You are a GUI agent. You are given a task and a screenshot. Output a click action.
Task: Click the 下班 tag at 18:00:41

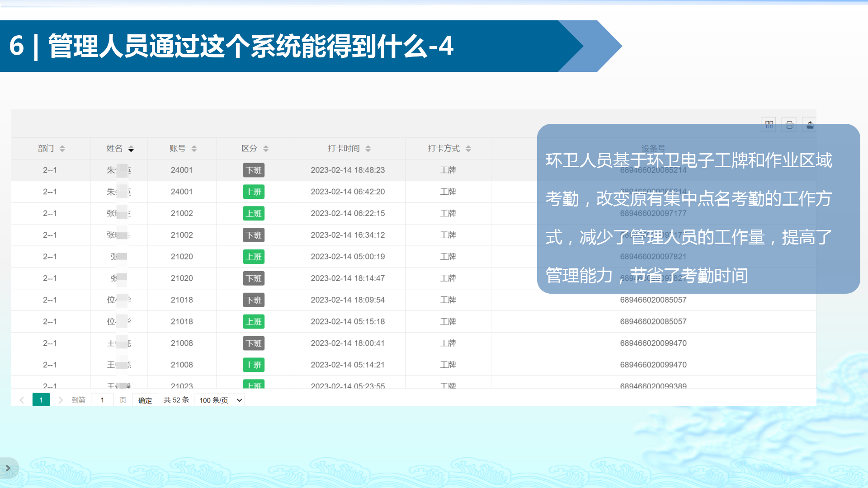click(x=254, y=344)
